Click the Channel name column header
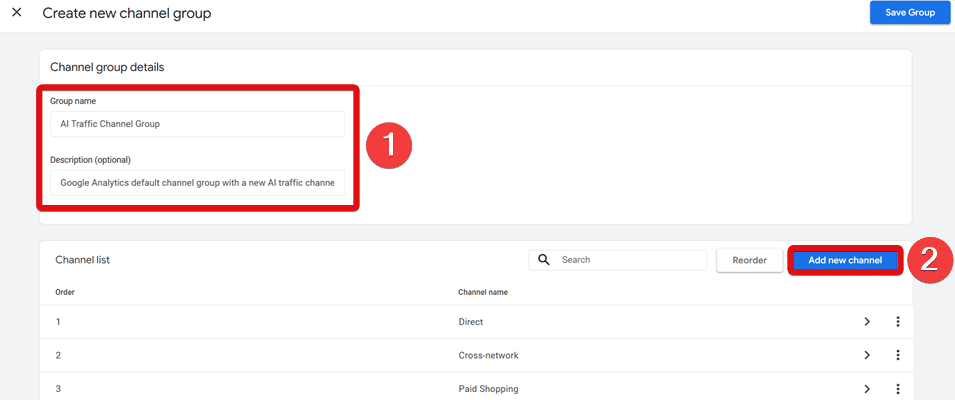Viewport: 955px width, 400px height. [483, 292]
